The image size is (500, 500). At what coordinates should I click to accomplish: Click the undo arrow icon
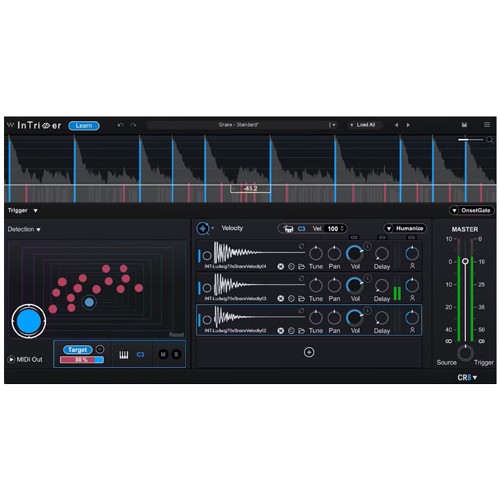pyautogui.click(x=121, y=125)
